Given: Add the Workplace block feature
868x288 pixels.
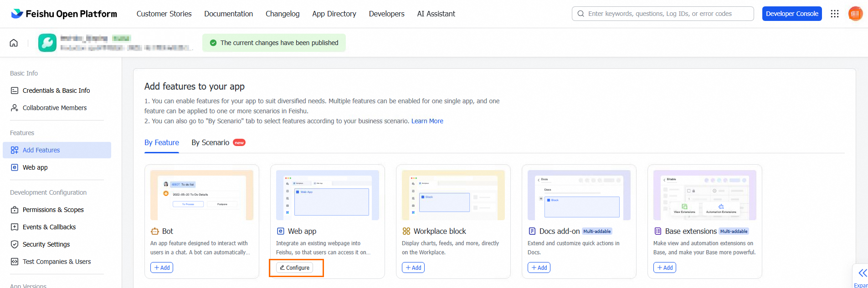Looking at the screenshot, I should (x=413, y=268).
